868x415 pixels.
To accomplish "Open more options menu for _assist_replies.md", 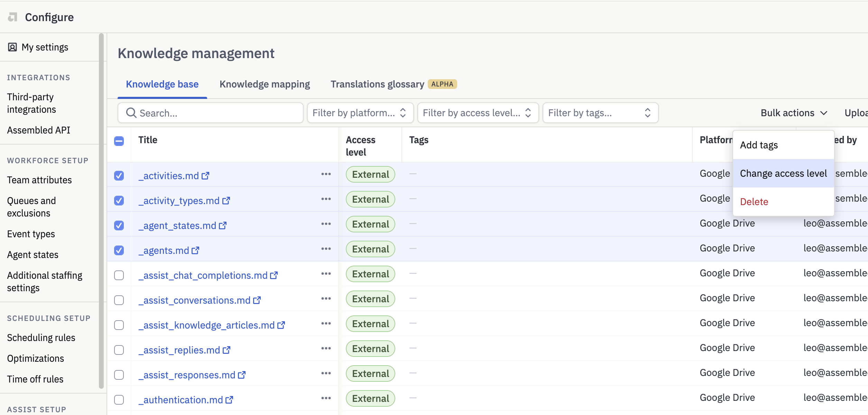I will coord(326,348).
